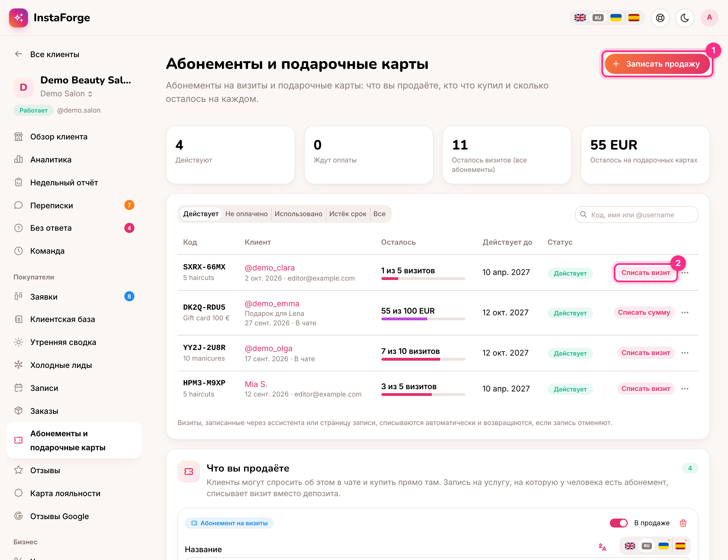
Task: Click the Заказы box icon
Action: [18, 411]
